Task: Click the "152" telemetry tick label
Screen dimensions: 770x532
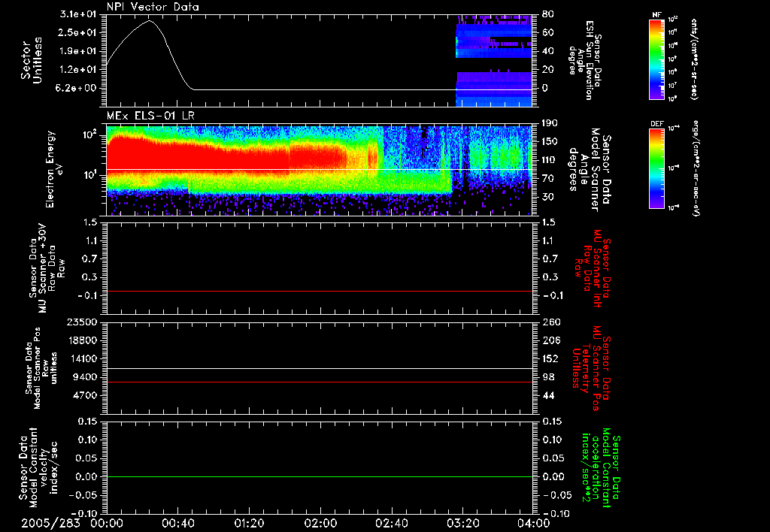Action: tap(550, 358)
